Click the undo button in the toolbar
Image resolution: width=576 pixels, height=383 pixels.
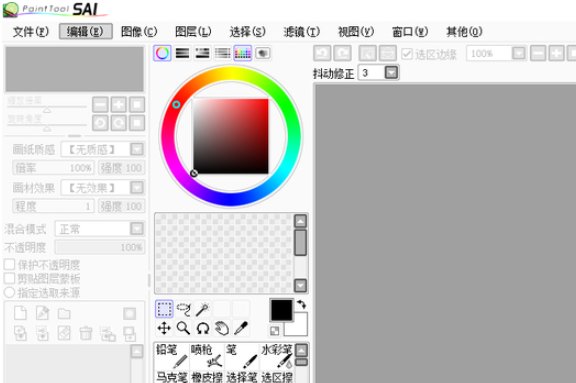322,54
